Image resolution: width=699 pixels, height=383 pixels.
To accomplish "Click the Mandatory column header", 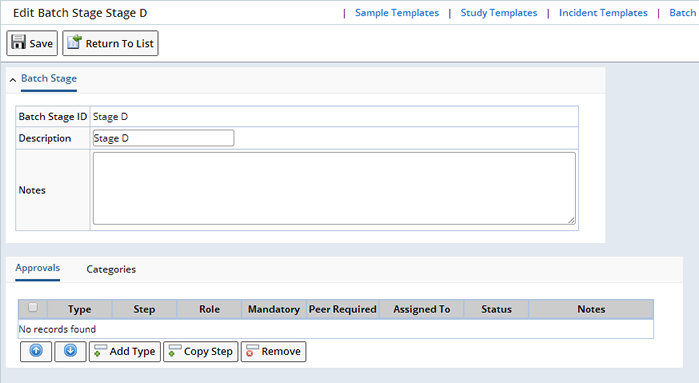I will point(274,309).
